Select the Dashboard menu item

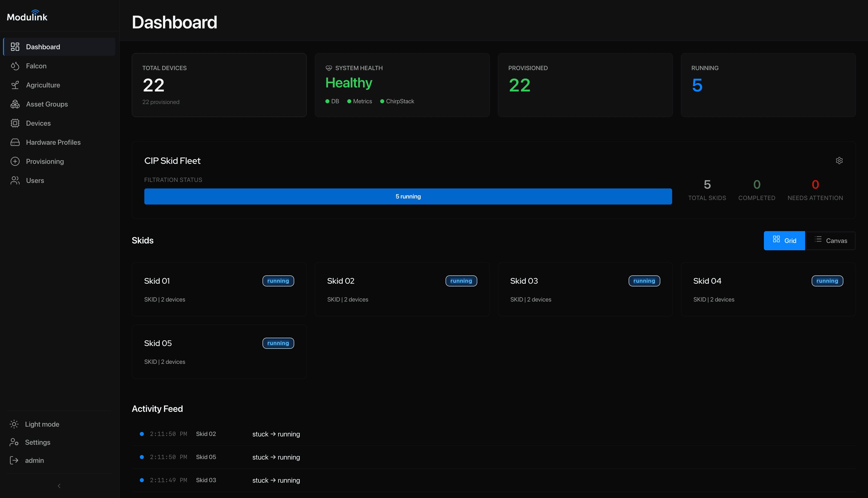(43, 46)
